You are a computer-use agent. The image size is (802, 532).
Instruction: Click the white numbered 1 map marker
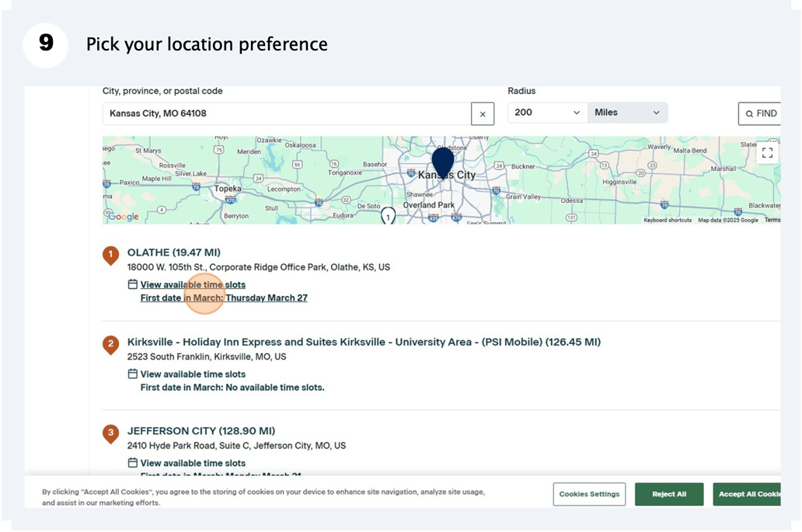coord(388,216)
